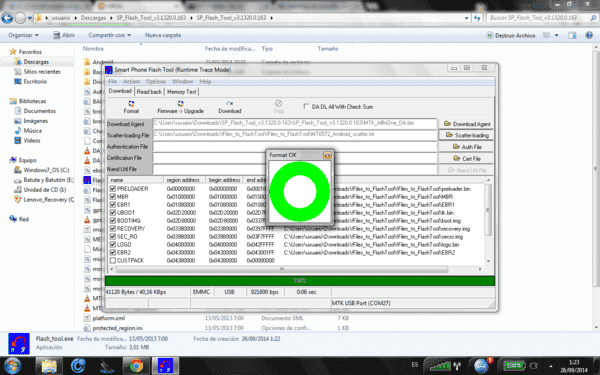Viewport: 600px width, 375px height.
Task: Open the Organizar dropdown
Action: click(x=23, y=35)
